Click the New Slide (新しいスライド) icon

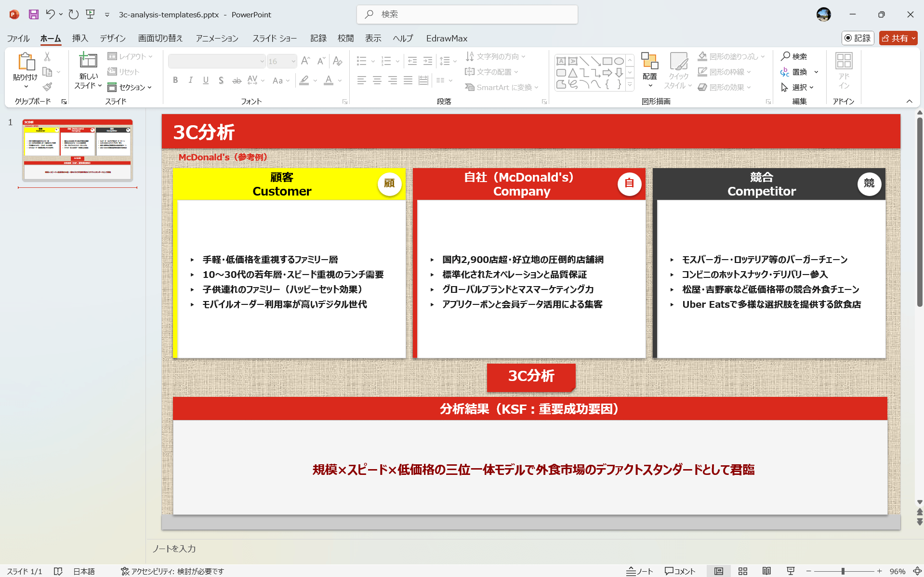coord(88,60)
